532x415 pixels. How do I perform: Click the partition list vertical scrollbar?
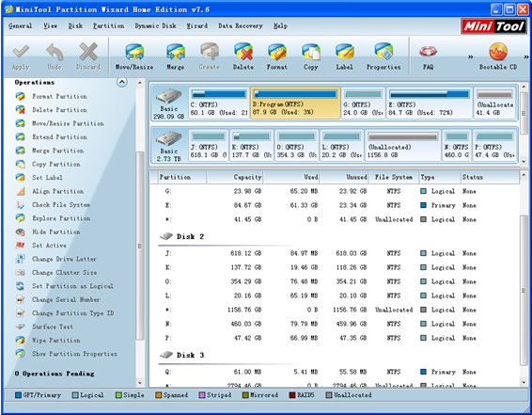tap(524, 291)
